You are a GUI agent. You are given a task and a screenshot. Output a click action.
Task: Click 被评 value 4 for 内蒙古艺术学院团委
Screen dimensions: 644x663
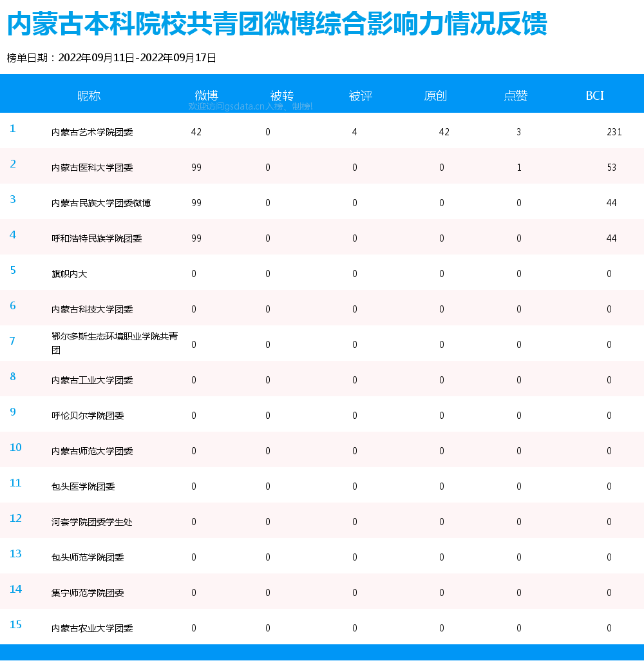355,132
